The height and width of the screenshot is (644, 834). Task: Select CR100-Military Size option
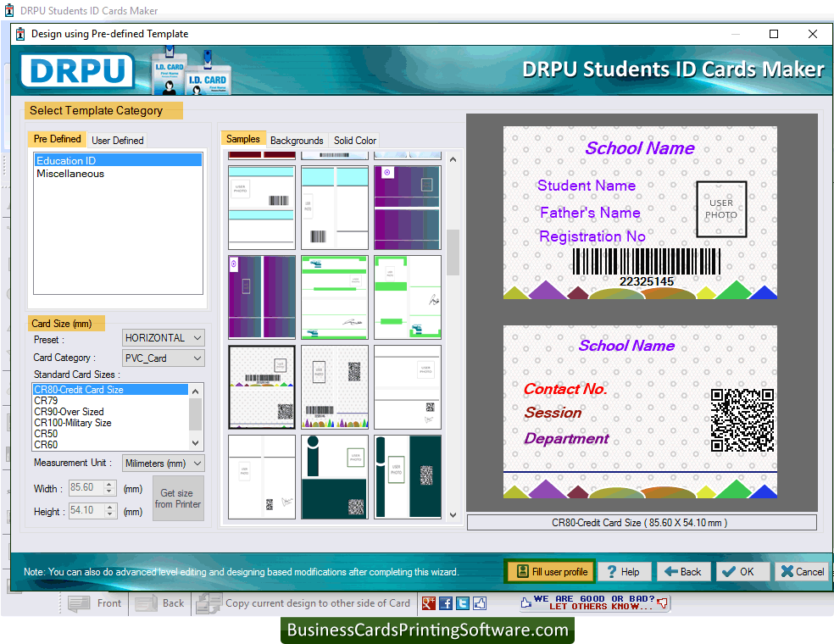110,423
